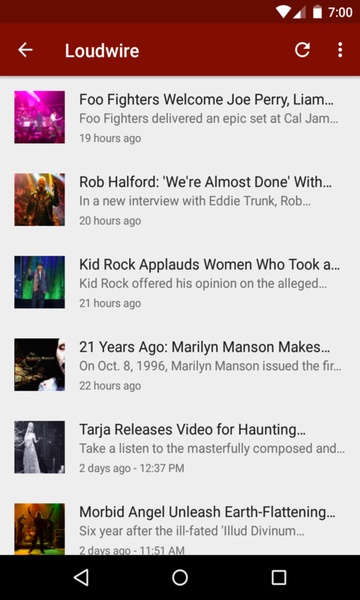Open the Marilyn Manson album thumbnail

[40, 365]
